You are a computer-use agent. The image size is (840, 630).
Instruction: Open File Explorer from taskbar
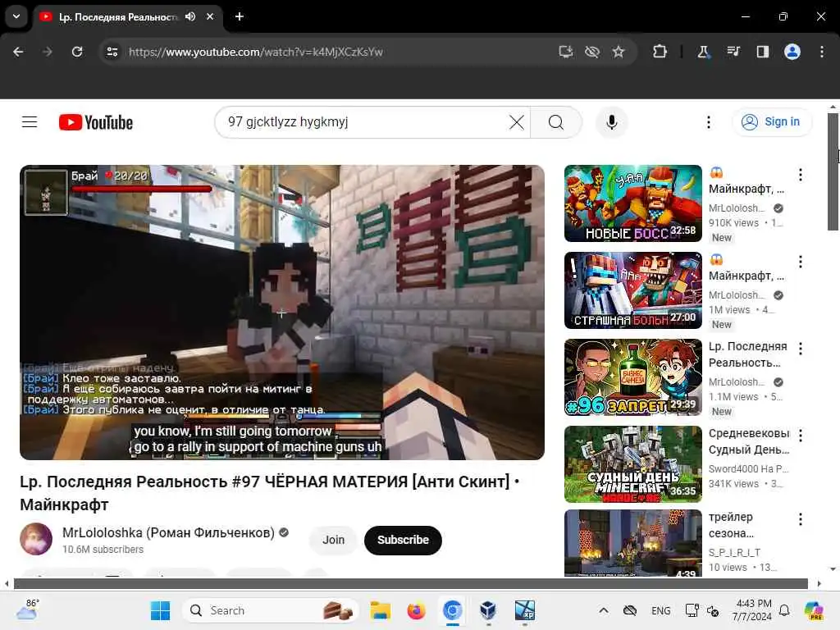tap(381, 610)
